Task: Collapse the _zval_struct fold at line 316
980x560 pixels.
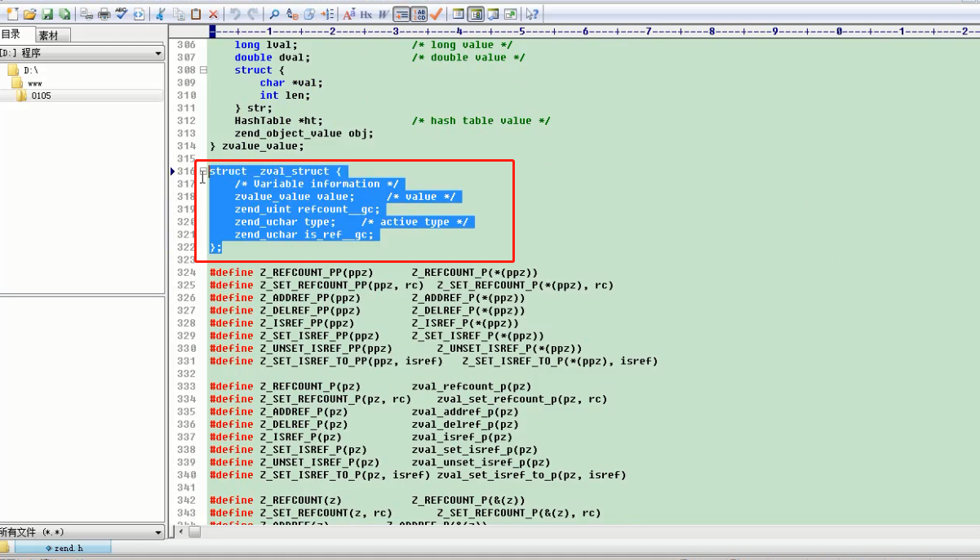Action: click(x=203, y=171)
